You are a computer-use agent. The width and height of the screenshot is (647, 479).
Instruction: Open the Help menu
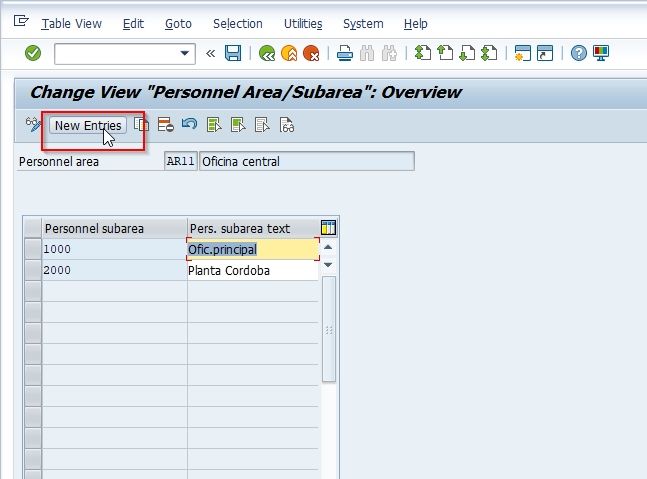pyautogui.click(x=416, y=24)
